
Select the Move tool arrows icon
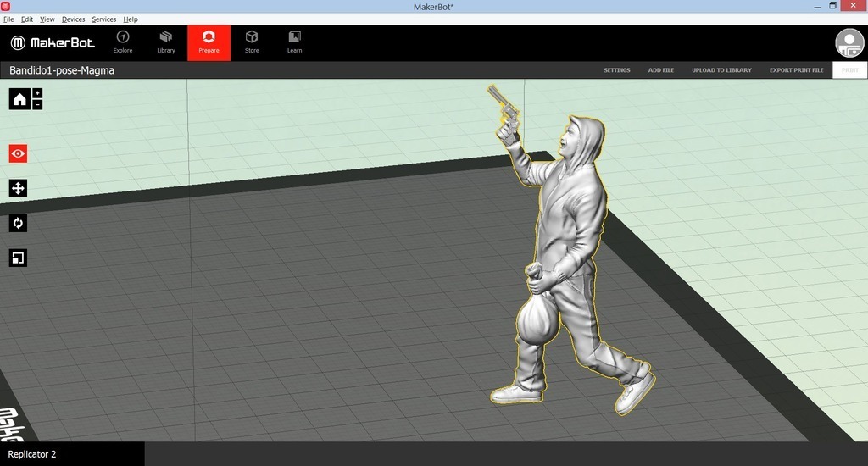click(18, 188)
